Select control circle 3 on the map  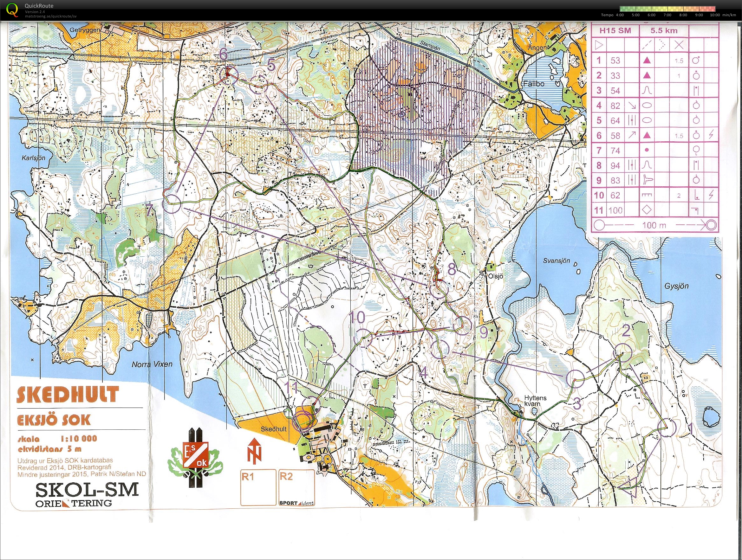coord(575,379)
